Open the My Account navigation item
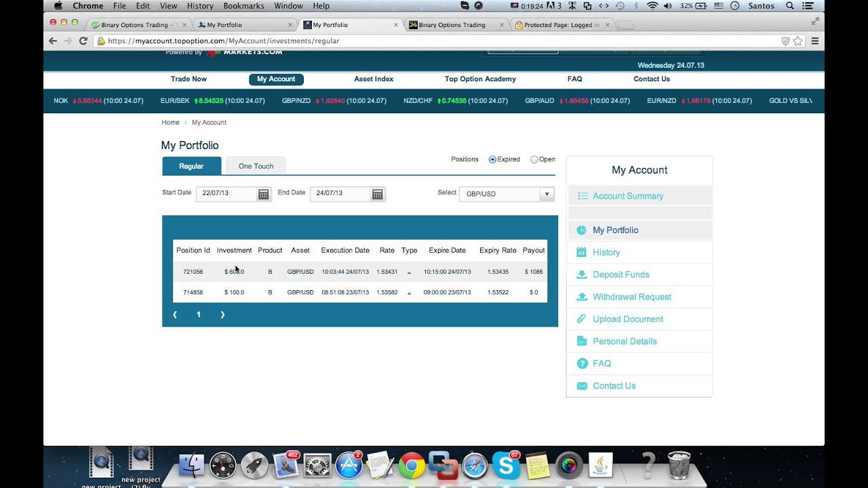 pyautogui.click(x=276, y=79)
